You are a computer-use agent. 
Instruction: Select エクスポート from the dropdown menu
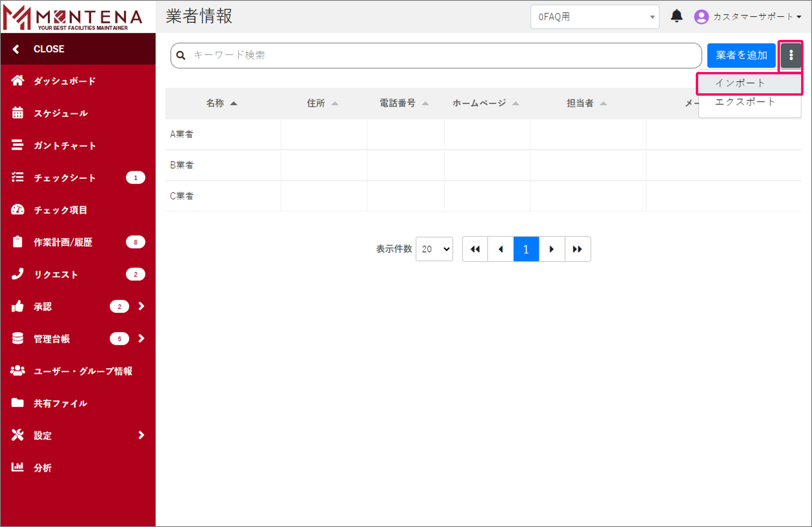coord(745,102)
